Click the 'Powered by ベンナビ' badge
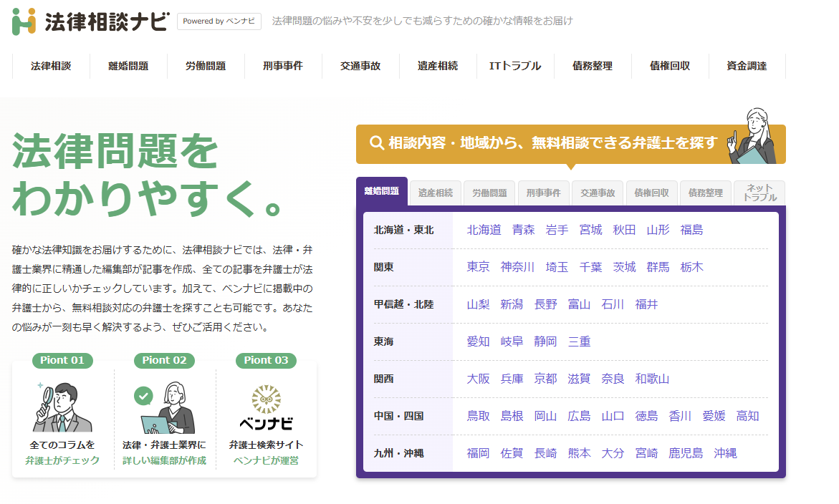The width and height of the screenshot is (839, 504). click(x=219, y=21)
